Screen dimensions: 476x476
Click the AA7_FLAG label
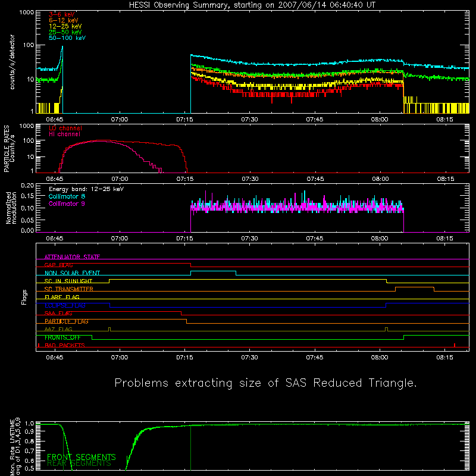[58, 330]
